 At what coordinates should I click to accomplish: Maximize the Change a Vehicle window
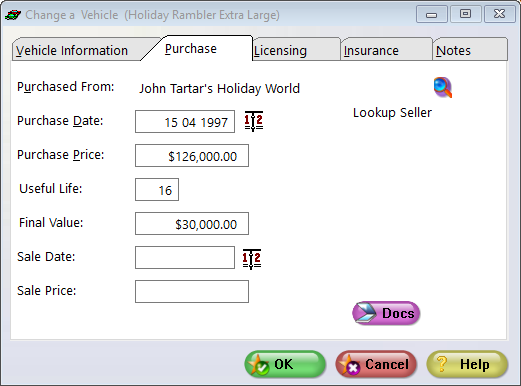point(465,14)
